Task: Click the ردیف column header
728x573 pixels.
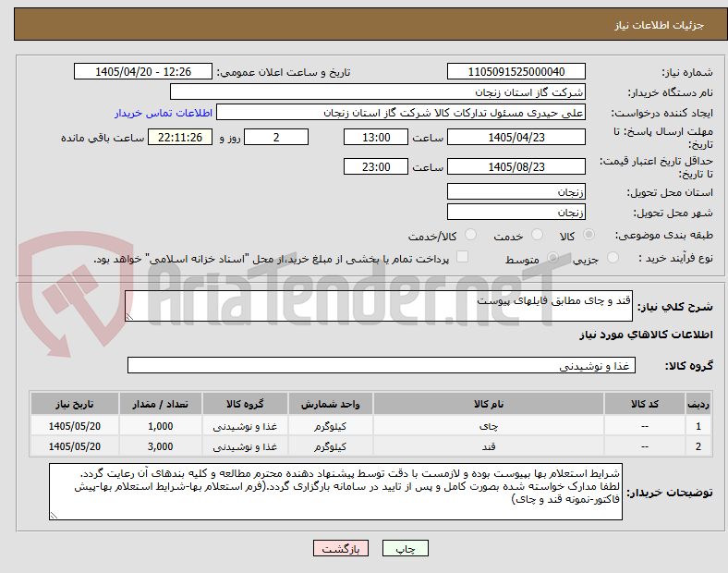Action: pyautogui.click(x=698, y=404)
